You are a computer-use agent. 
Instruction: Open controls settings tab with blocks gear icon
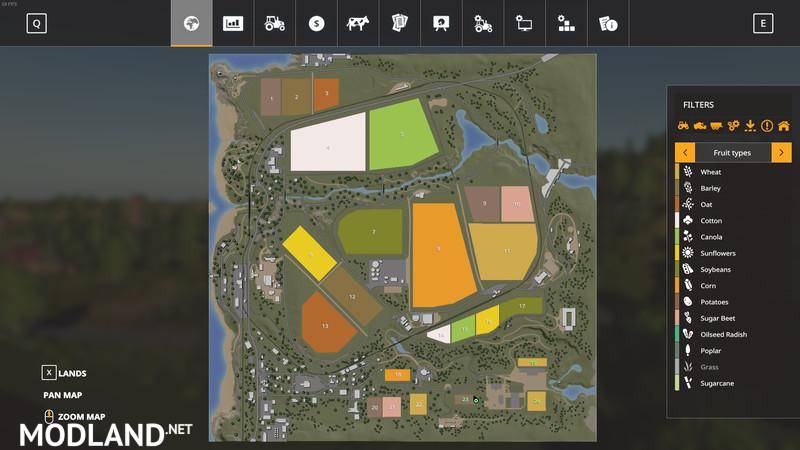point(566,23)
